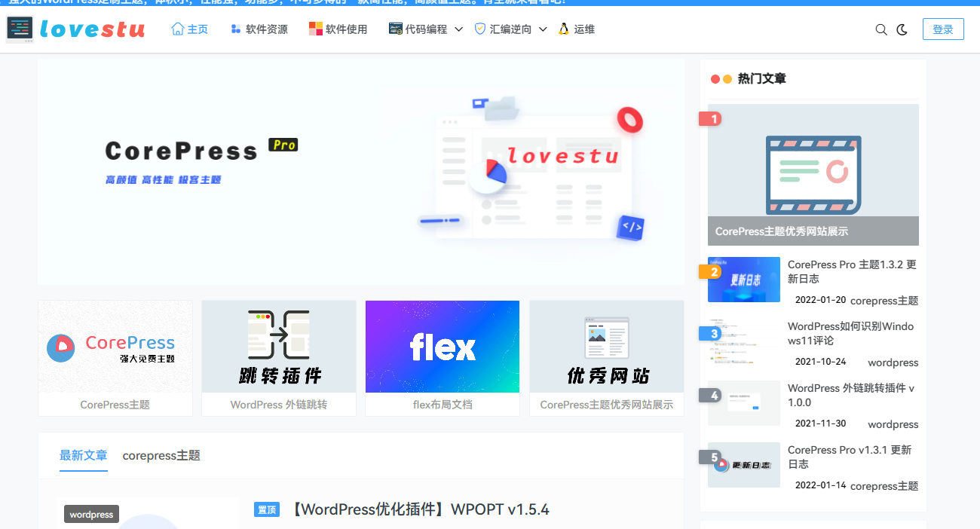The height and width of the screenshot is (529, 980).
Task: Select the 最新文章 tab
Action: tap(83, 455)
